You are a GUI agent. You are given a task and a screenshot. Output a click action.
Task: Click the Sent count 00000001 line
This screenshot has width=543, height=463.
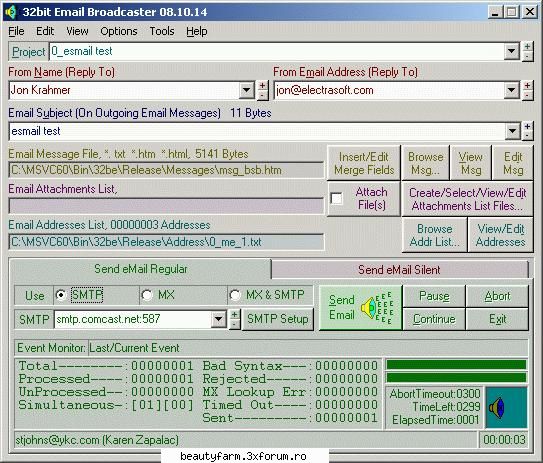(x=290, y=418)
